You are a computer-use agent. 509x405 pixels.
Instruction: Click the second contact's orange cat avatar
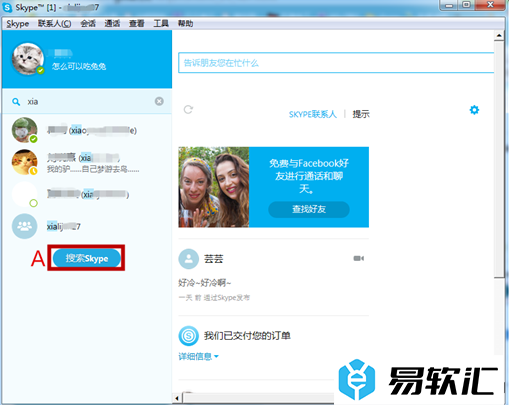pyautogui.click(x=24, y=162)
